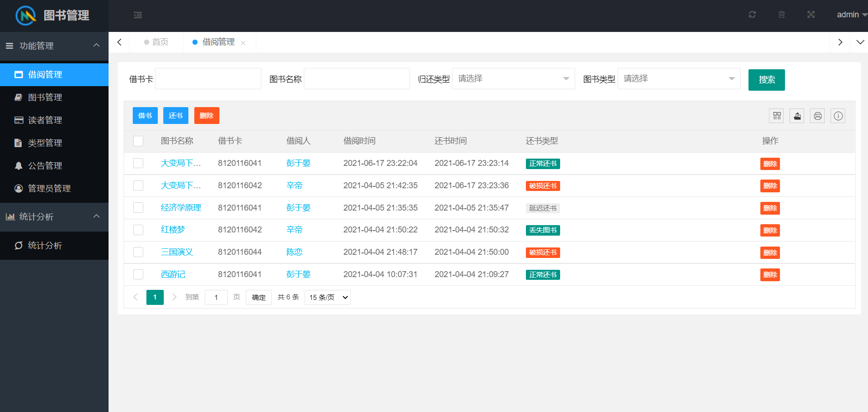Click the table info icon

pyautogui.click(x=838, y=116)
